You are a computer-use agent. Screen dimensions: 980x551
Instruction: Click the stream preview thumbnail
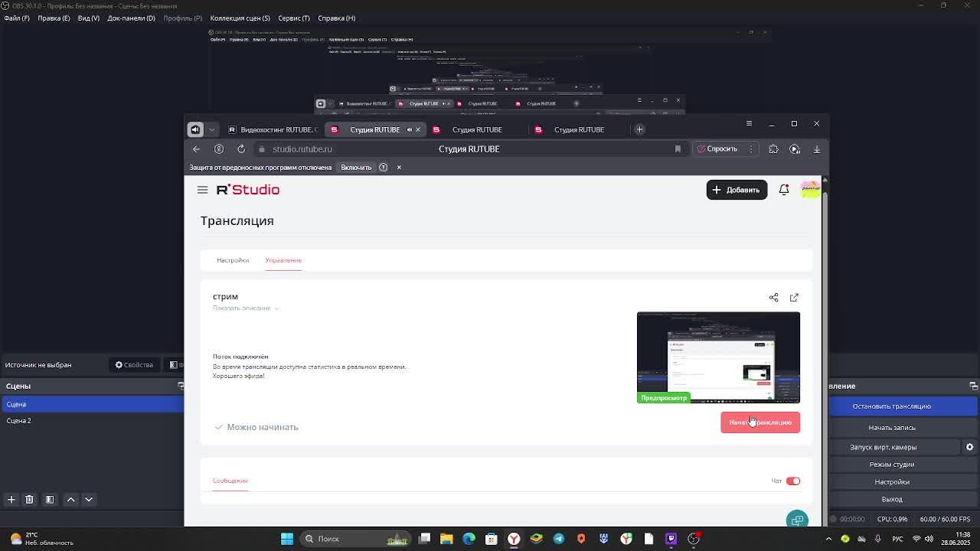pos(718,357)
